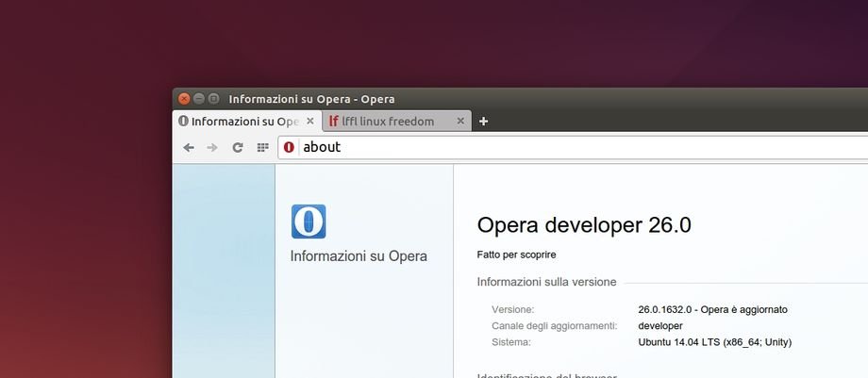Close the Opera window

184,98
